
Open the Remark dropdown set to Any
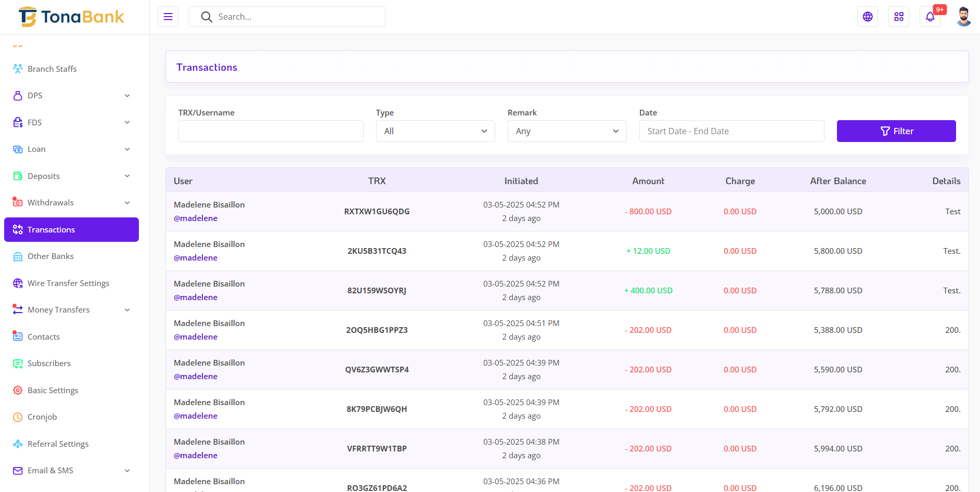[x=567, y=131]
